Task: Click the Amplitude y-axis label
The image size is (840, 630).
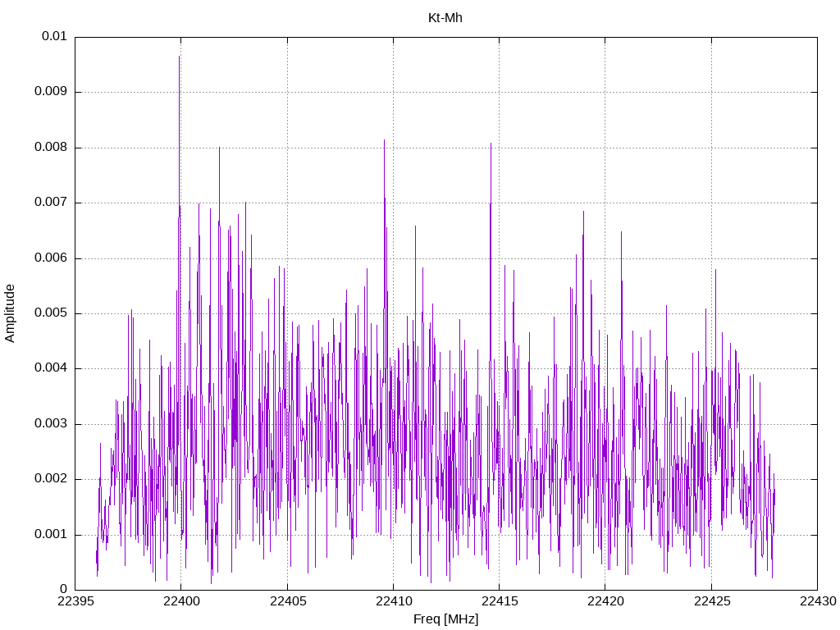Action: tap(10, 313)
